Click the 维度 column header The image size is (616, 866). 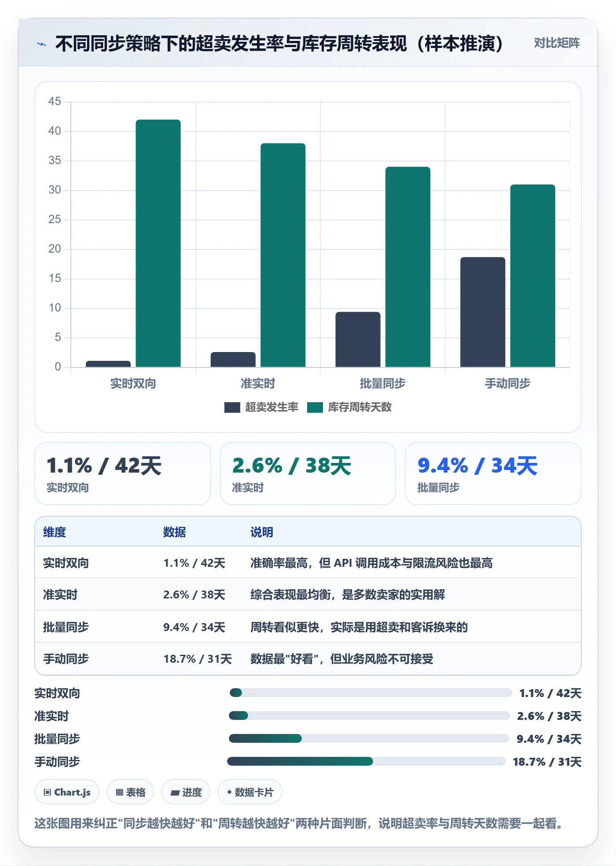pos(55,532)
